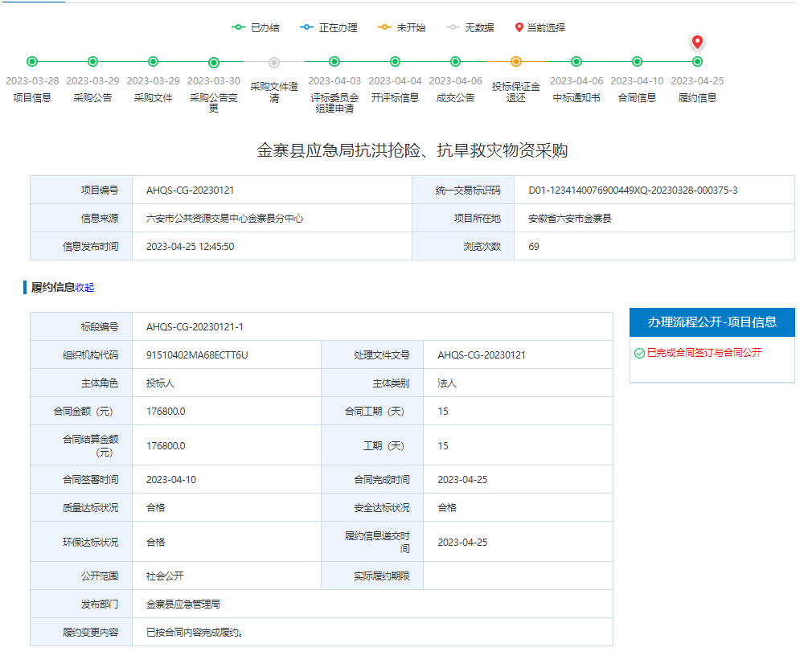The width and height of the screenshot is (804, 672).
Task: Click the 已完成合同签订与合同公开 status text
Action: point(704,353)
